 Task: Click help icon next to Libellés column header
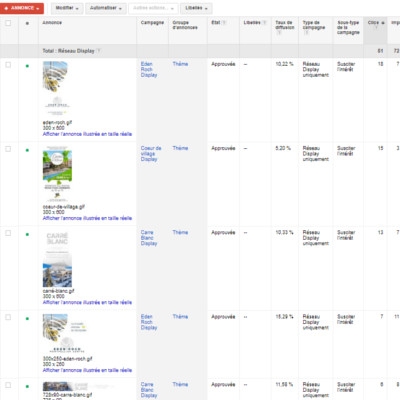point(264,23)
